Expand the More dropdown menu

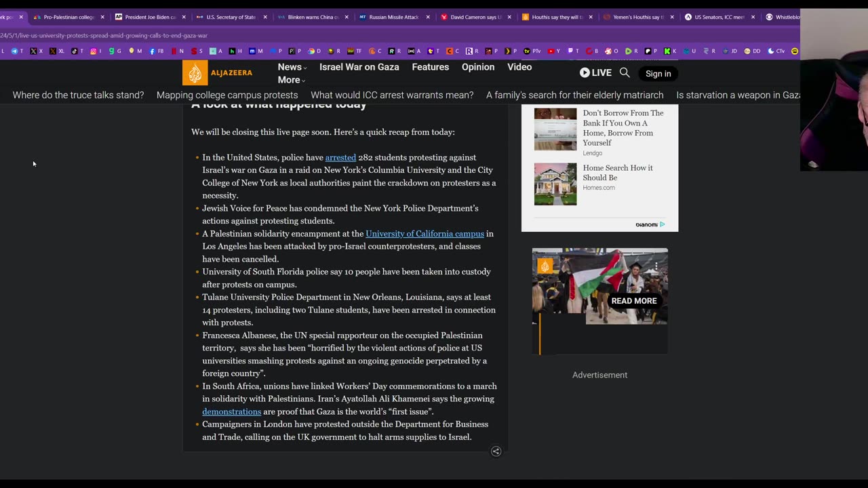pyautogui.click(x=291, y=80)
